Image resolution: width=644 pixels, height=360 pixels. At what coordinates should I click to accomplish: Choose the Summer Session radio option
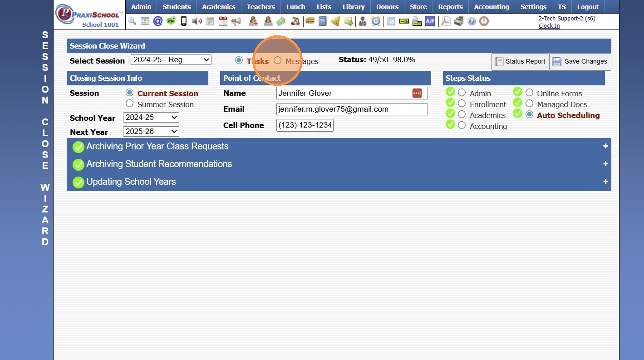pos(129,104)
